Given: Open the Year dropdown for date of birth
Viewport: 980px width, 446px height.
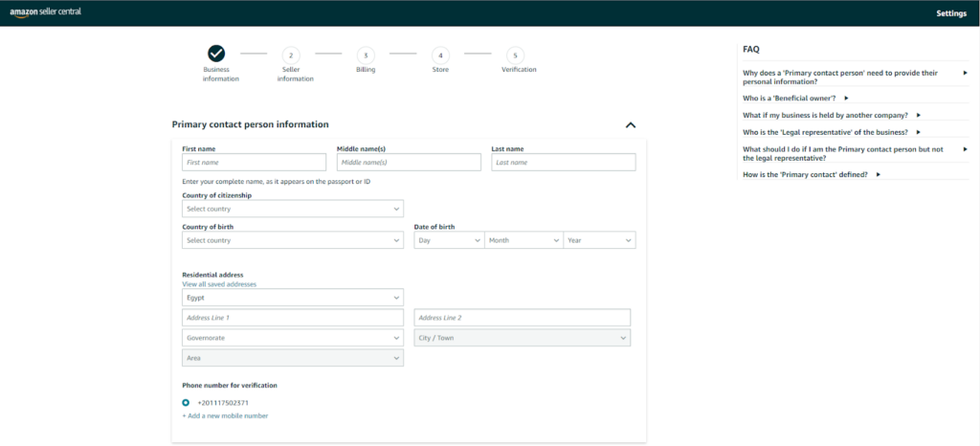Looking at the screenshot, I should [x=599, y=240].
